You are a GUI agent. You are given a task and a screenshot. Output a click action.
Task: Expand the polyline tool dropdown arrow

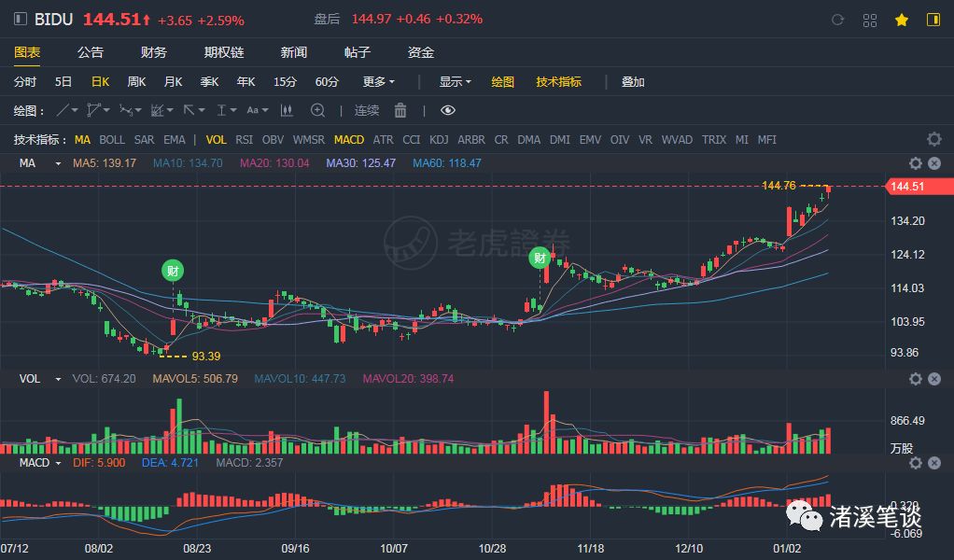(x=106, y=111)
